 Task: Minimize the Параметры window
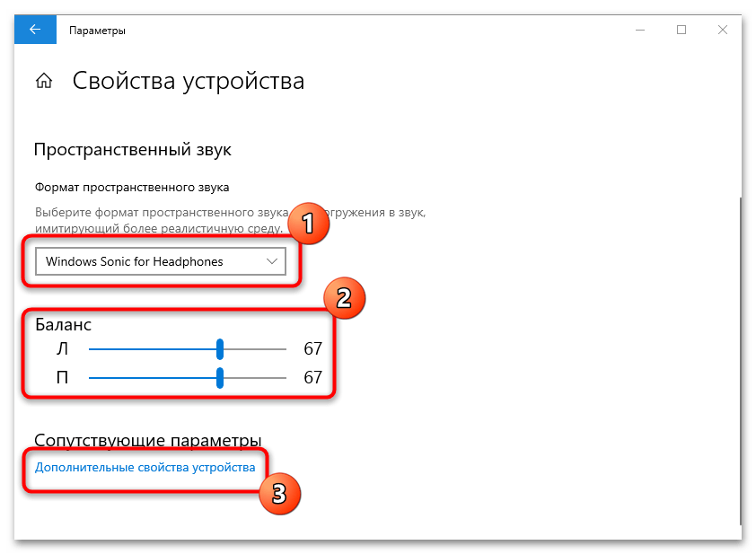[639, 30]
